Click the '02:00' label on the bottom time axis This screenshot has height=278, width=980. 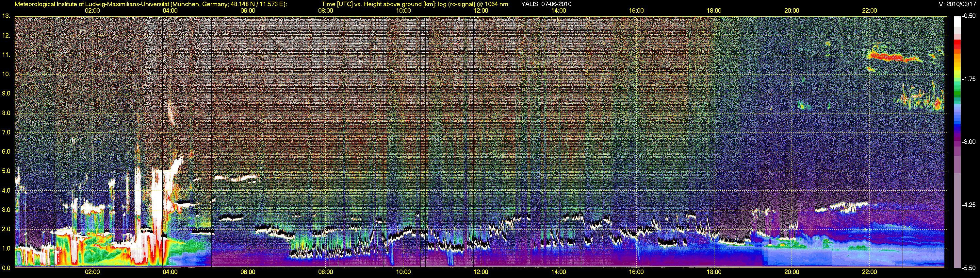[x=92, y=272]
